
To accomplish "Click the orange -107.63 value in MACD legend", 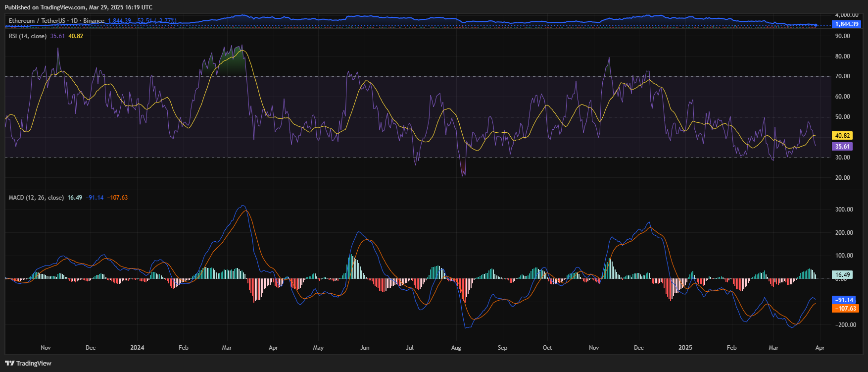I will pos(117,198).
